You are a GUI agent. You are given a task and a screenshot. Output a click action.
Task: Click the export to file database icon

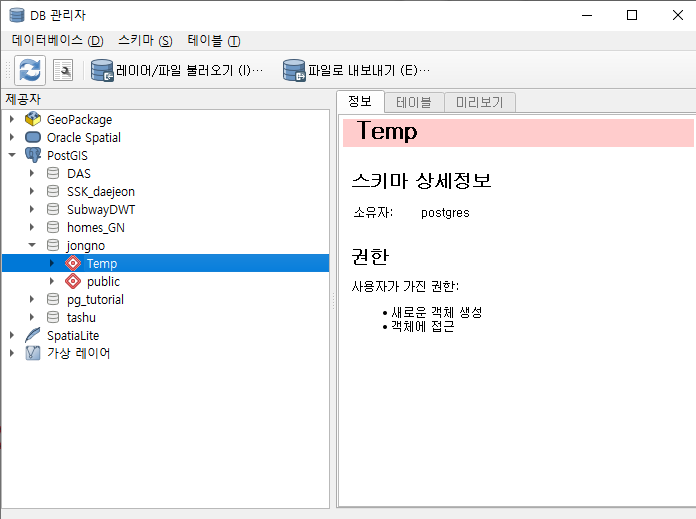(x=294, y=70)
